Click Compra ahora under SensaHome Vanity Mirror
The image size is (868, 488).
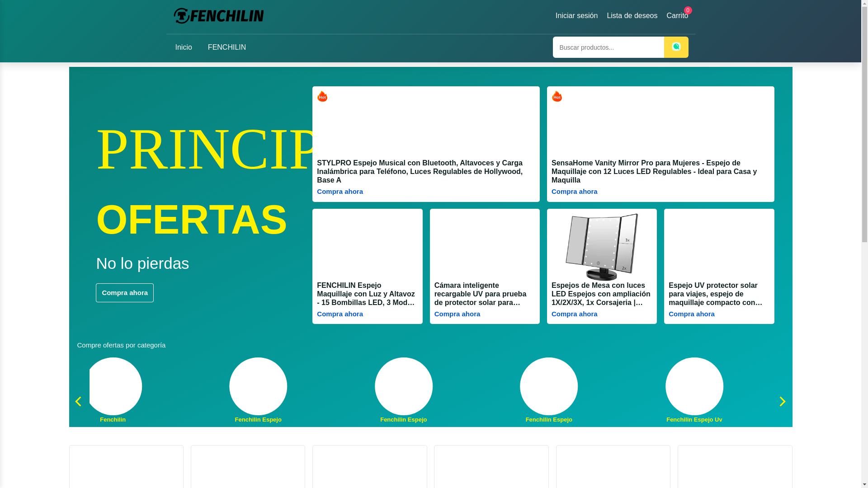pos(574,192)
